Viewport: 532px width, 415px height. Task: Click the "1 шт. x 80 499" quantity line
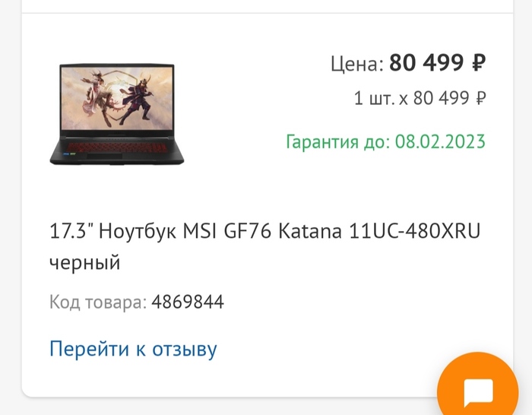click(420, 98)
